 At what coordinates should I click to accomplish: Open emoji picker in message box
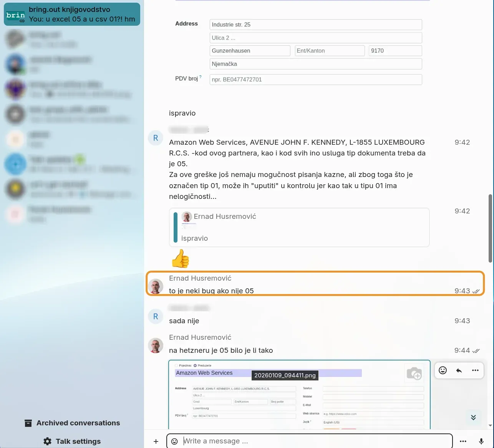pos(174,441)
